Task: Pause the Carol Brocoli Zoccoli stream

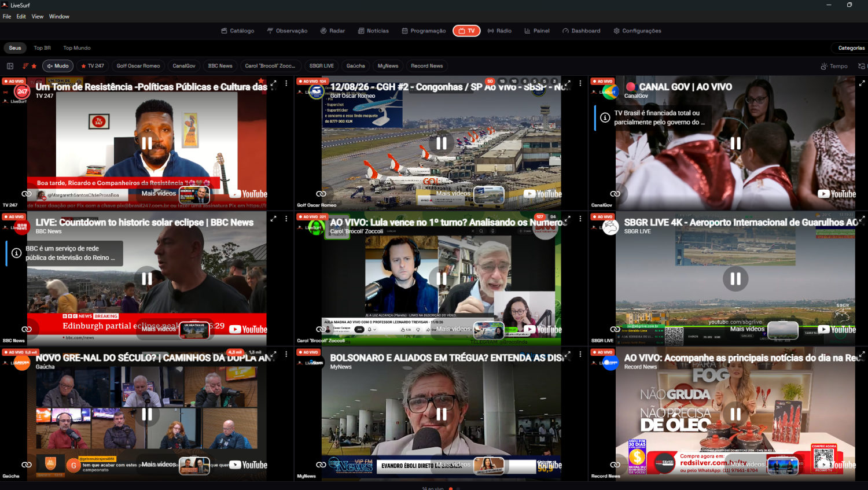Action: (442, 279)
